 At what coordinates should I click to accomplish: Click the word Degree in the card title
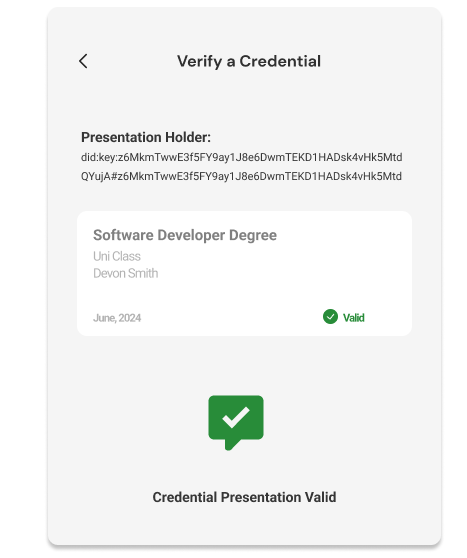pos(253,235)
